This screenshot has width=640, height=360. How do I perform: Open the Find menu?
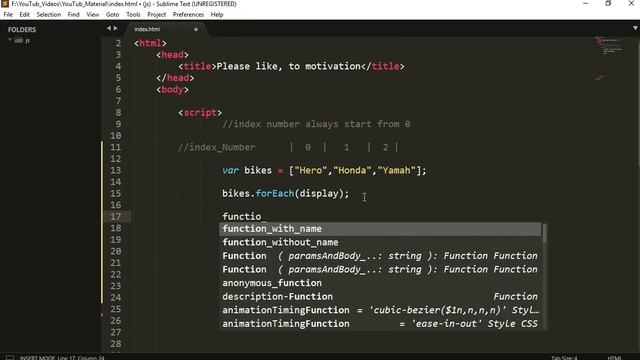point(73,15)
